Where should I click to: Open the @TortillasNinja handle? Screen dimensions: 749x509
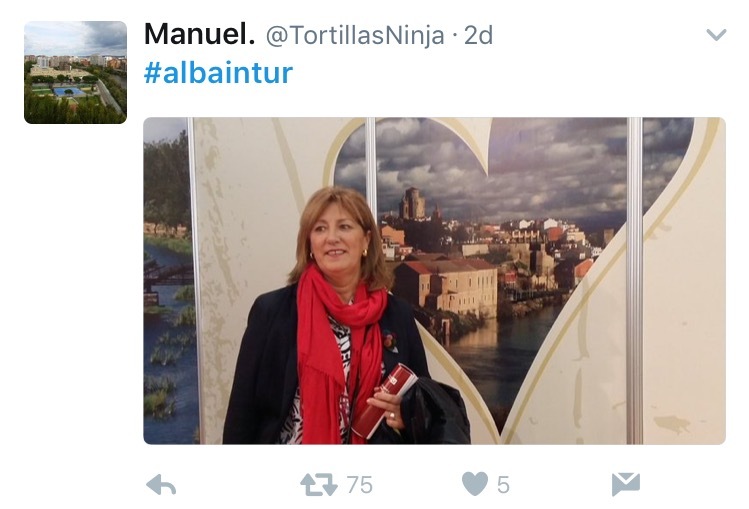coord(355,35)
